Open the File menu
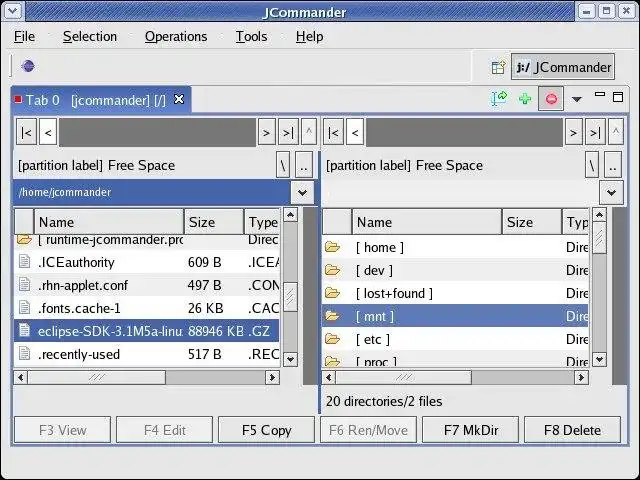Viewport: 640px width, 480px height. click(x=24, y=36)
